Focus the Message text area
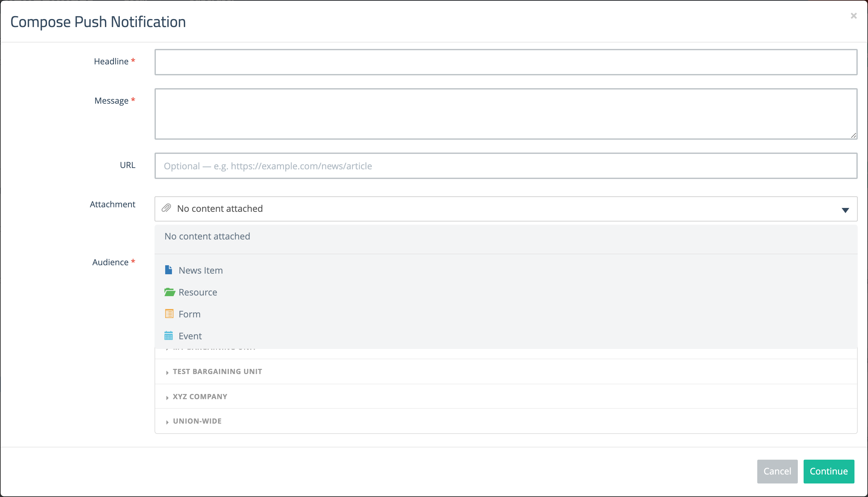 tap(506, 114)
